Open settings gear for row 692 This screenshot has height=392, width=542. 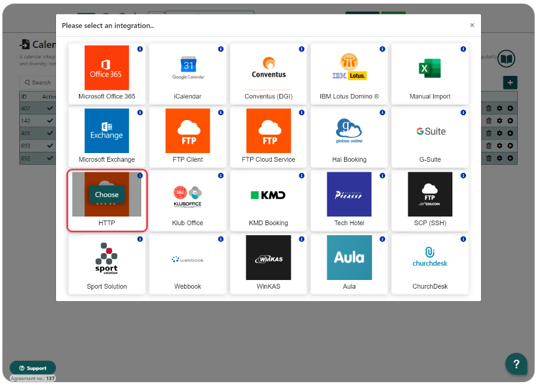(500, 158)
